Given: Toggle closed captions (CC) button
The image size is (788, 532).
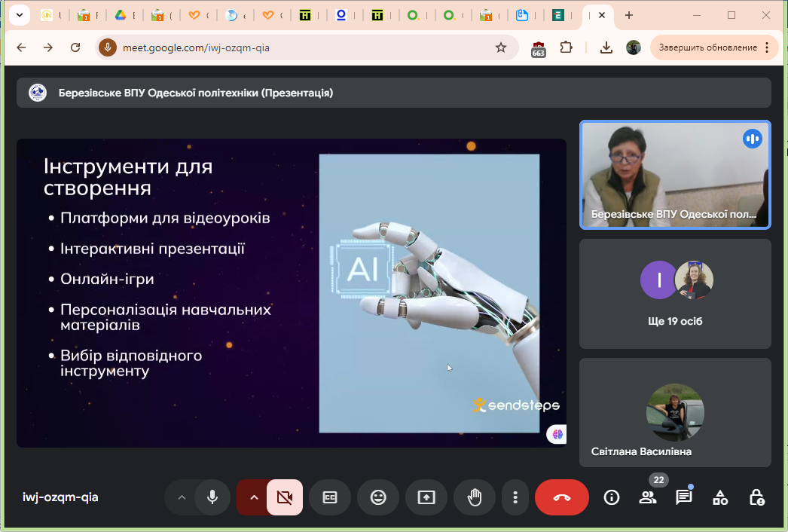Looking at the screenshot, I should [x=330, y=497].
